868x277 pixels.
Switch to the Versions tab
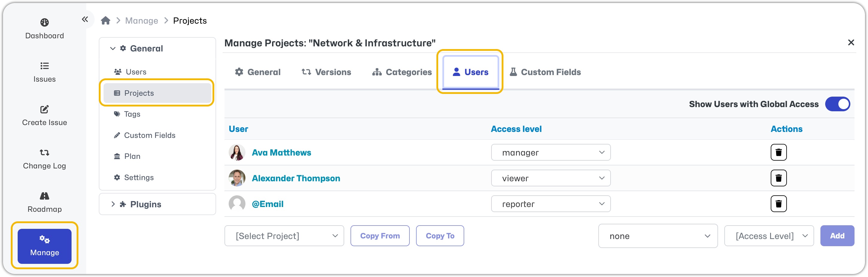tap(326, 72)
